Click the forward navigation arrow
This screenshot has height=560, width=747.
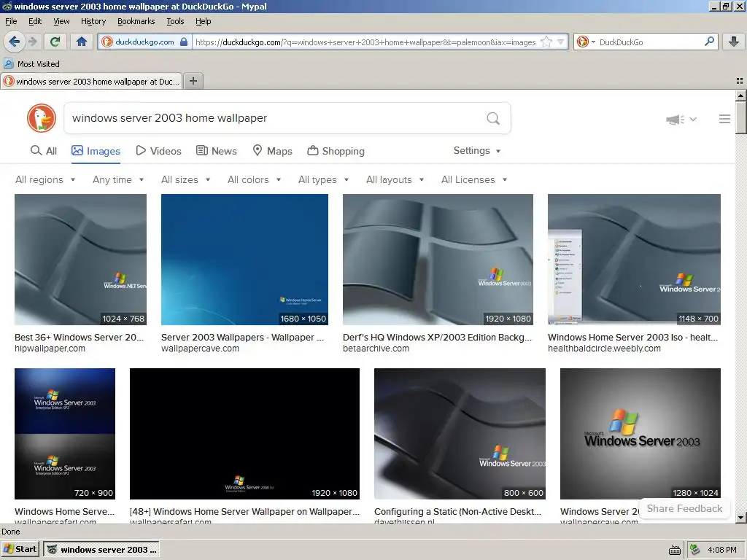tap(33, 42)
